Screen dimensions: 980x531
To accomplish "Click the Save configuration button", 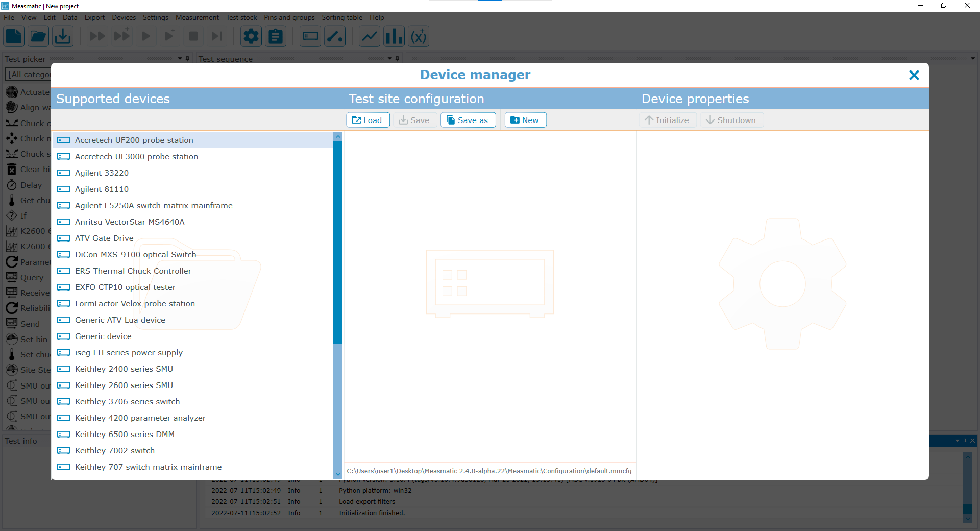I will (414, 120).
